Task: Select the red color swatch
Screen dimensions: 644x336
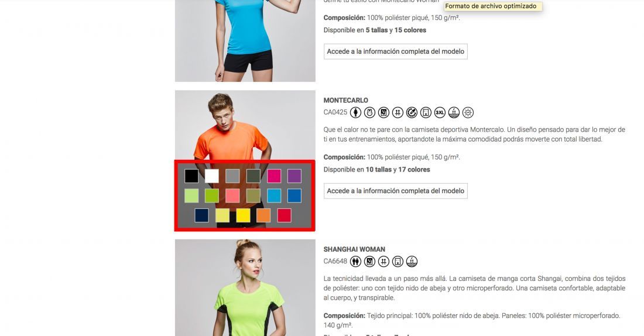Action: 284,215
